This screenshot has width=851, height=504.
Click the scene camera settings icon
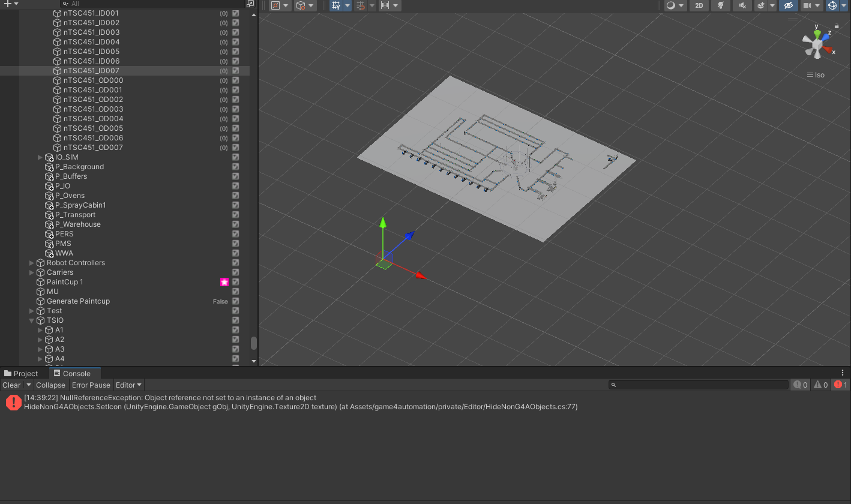pos(808,5)
